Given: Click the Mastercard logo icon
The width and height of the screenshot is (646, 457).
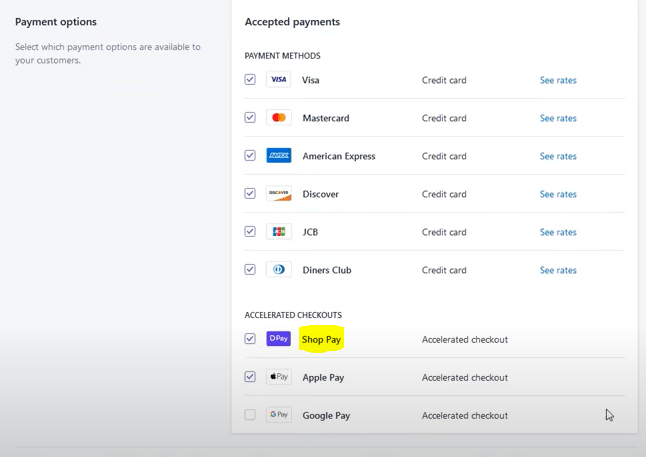Looking at the screenshot, I should [279, 117].
